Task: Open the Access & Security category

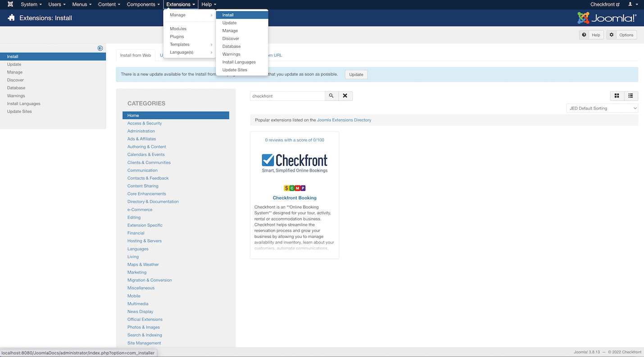Action: pos(145,123)
